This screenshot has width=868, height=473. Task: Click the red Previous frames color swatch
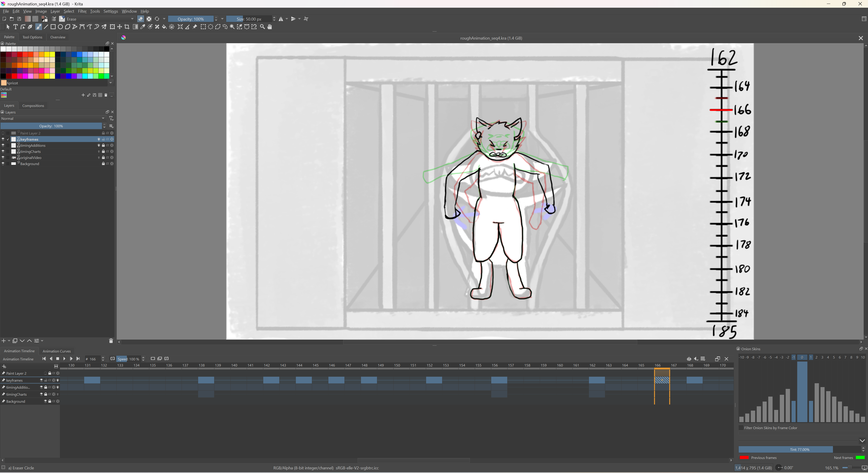pos(744,457)
